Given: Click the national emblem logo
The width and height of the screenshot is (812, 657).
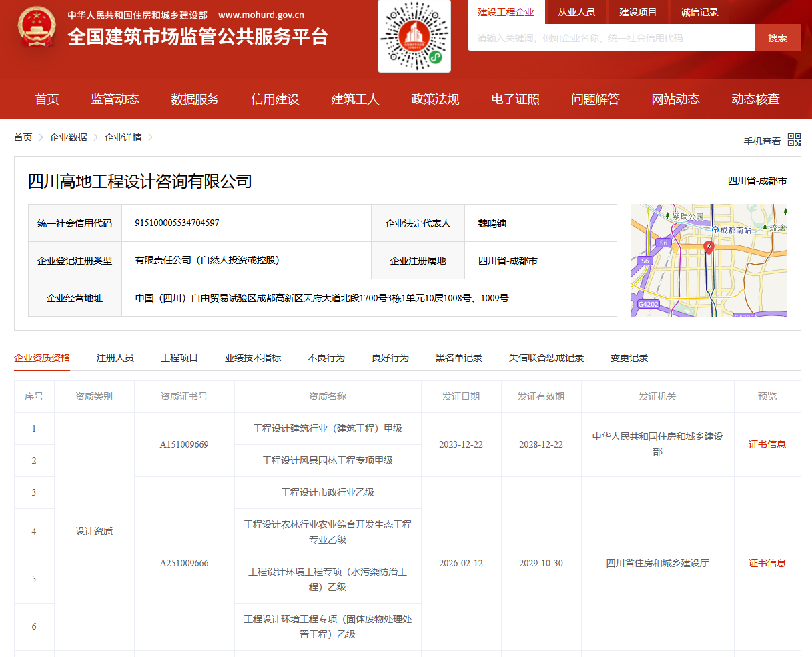Looking at the screenshot, I should pyautogui.click(x=37, y=27).
